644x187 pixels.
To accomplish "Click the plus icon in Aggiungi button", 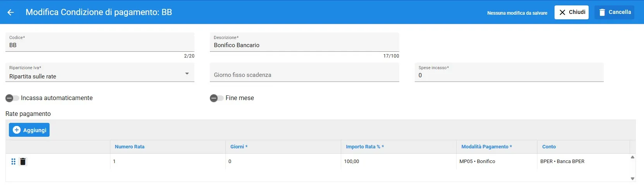I will [17, 130].
